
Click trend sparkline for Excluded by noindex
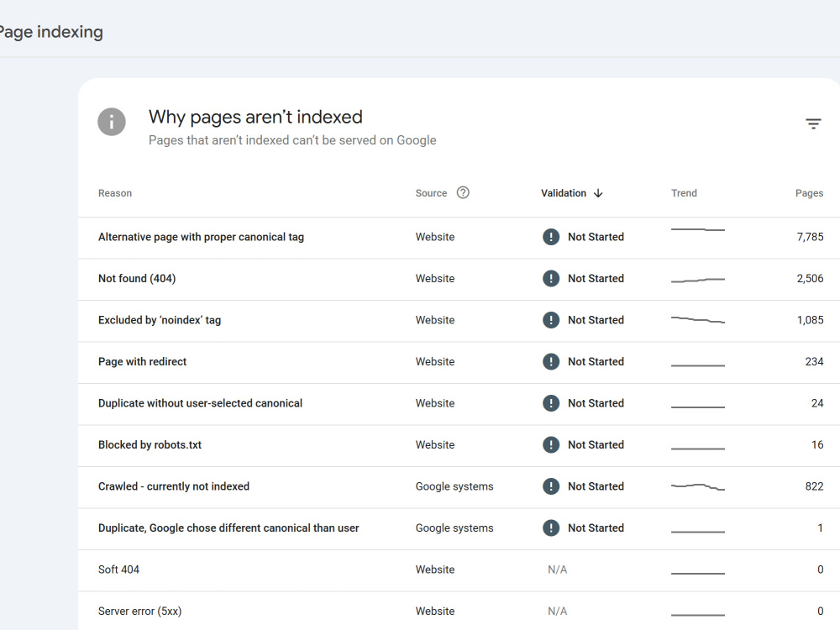click(x=697, y=320)
